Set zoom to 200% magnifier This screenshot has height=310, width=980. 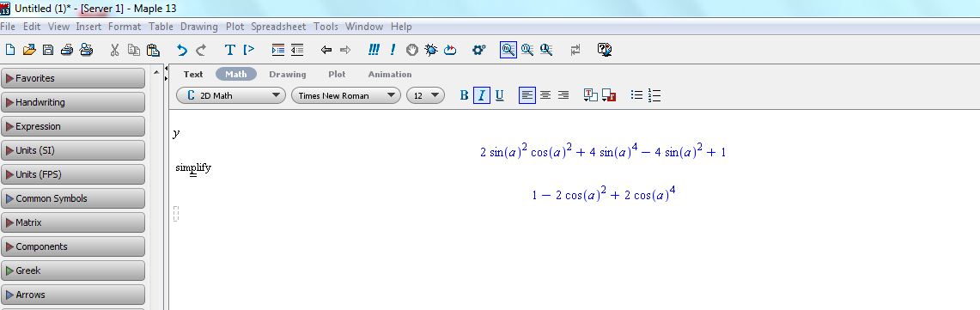[546, 50]
